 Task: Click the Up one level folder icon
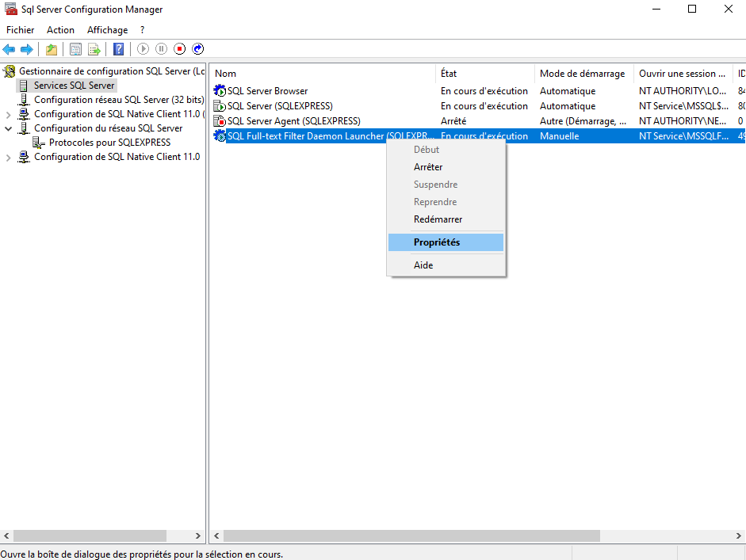[52, 49]
